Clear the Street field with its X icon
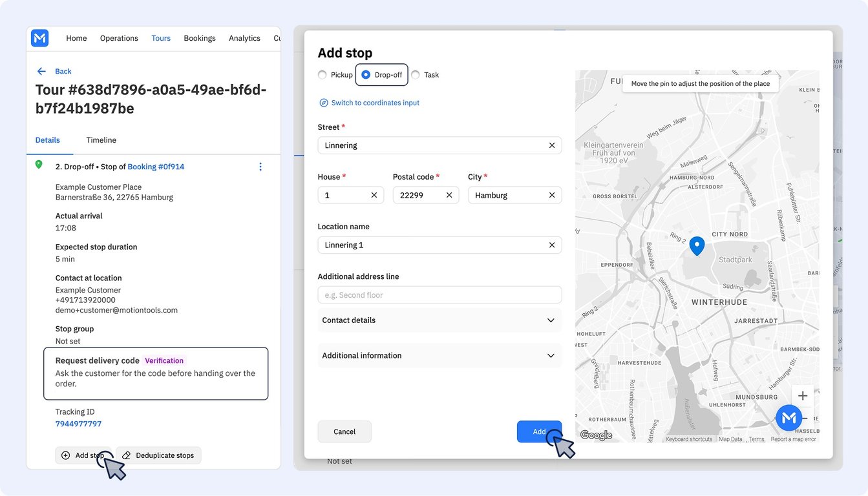 click(x=552, y=145)
